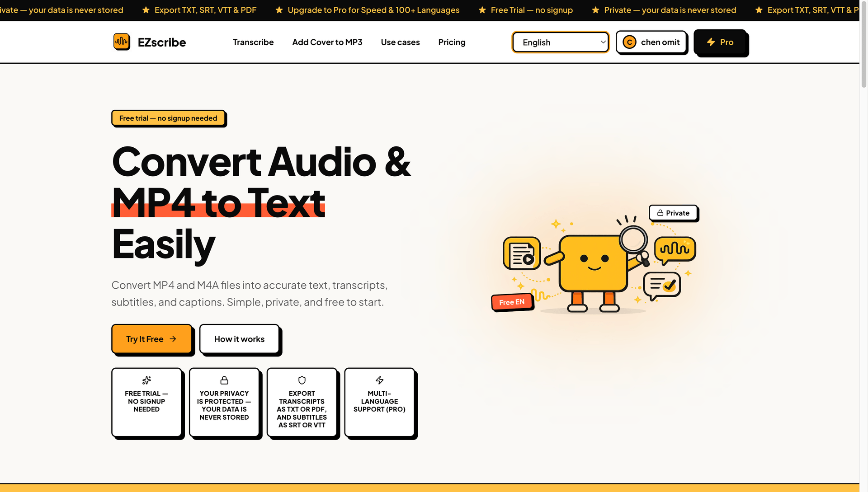
Task: Click the lightning icon on multi-language card
Action: (380, 380)
